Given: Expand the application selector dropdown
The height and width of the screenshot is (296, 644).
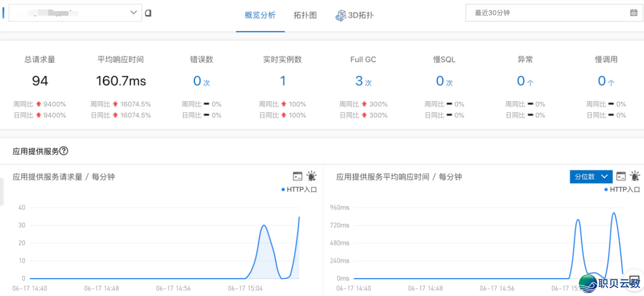Looking at the screenshot, I should (x=134, y=13).
